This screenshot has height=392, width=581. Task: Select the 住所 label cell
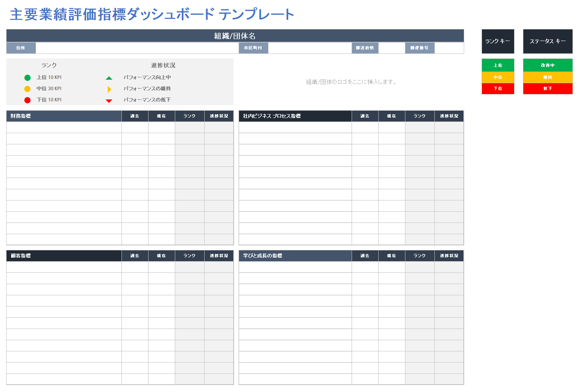[x=21, y=48]
